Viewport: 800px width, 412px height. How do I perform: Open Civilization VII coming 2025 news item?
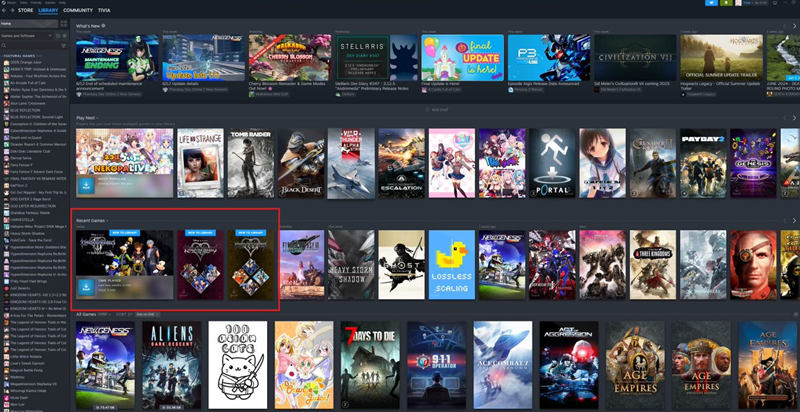(635, 64)
